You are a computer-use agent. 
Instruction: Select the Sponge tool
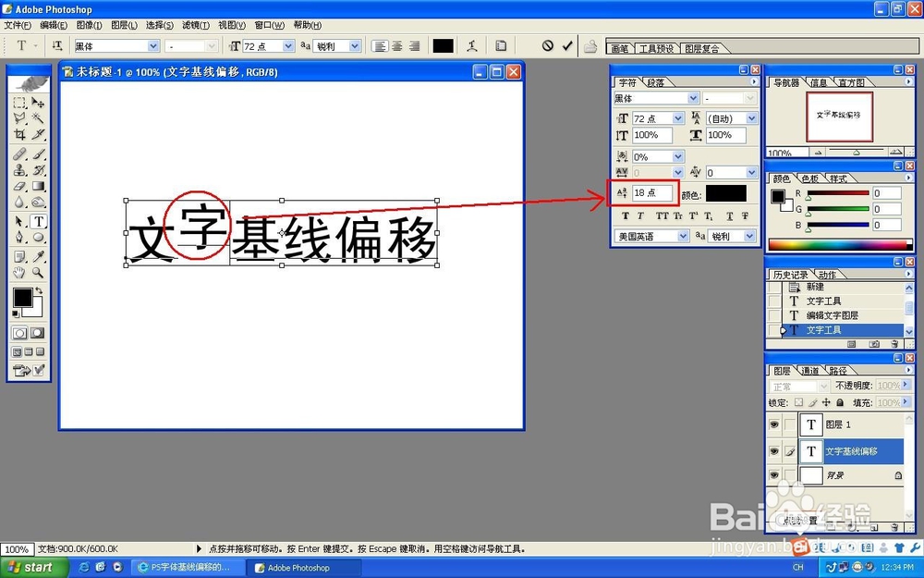tap(38, 202)
